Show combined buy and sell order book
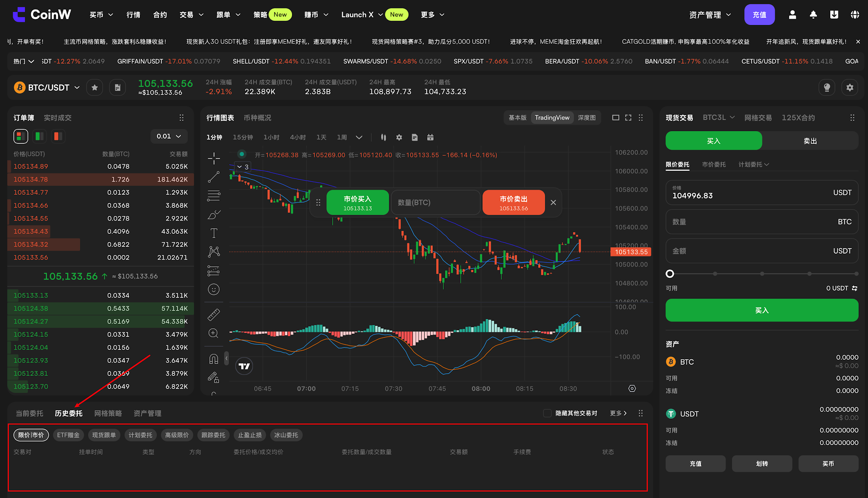The height and width of the screenshot is (498, 868). tap(21, 136)
